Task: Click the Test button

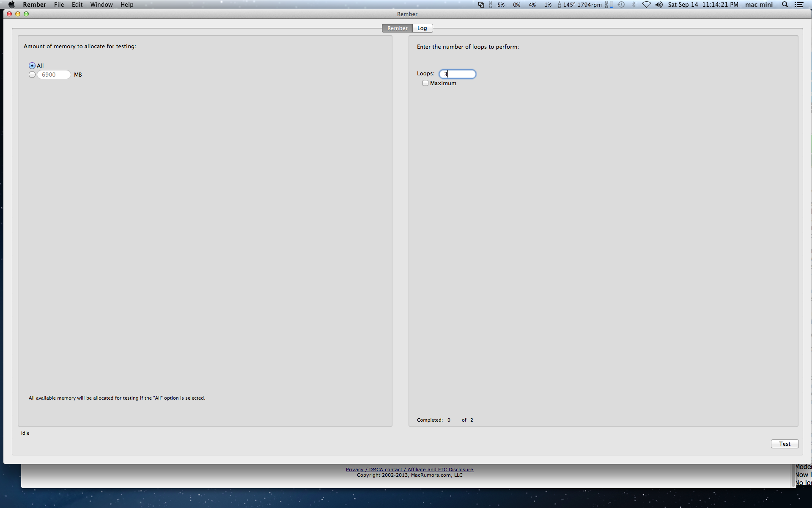Action: click(785, 444)
